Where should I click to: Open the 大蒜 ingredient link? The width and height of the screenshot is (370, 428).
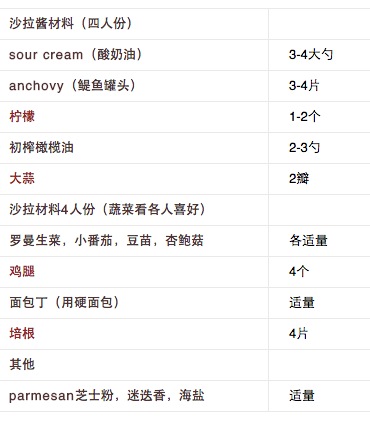point(22,179)
